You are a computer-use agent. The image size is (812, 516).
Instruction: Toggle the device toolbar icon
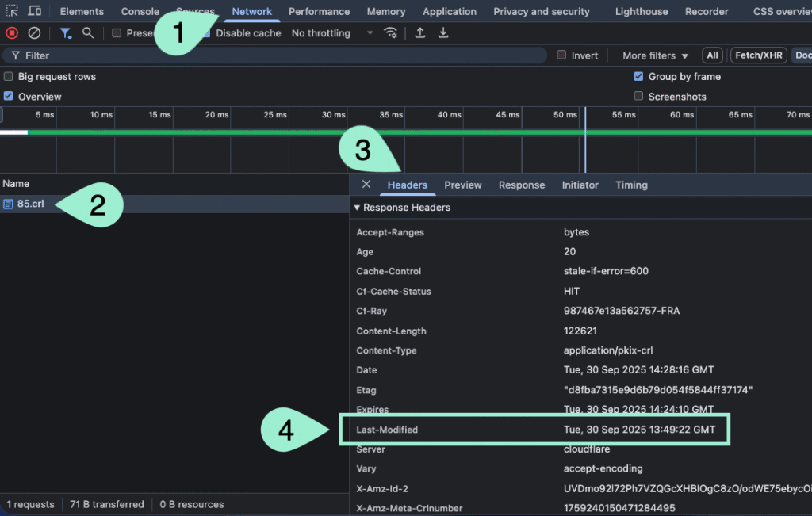point(35,11)
